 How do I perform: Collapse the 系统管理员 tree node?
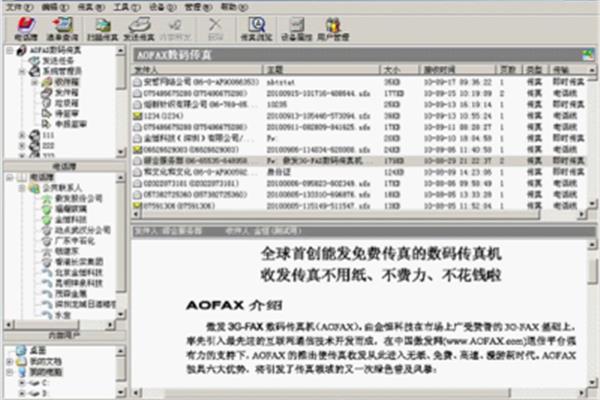coord(22,71)
